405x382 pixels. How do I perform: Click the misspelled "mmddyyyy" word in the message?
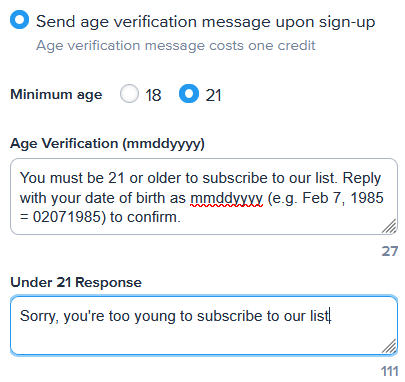pos(227,199)
